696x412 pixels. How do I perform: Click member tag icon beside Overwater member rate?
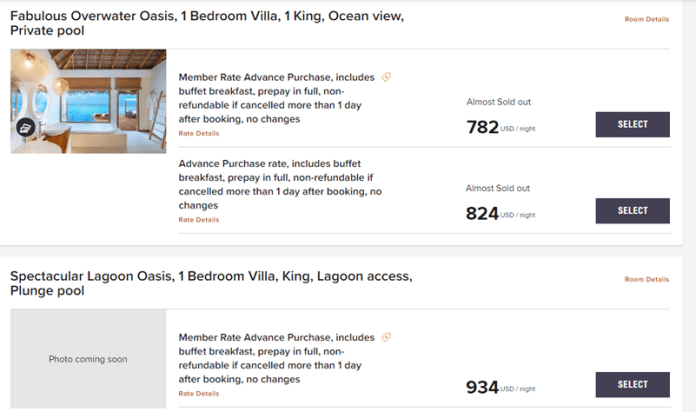coord(386,77)
